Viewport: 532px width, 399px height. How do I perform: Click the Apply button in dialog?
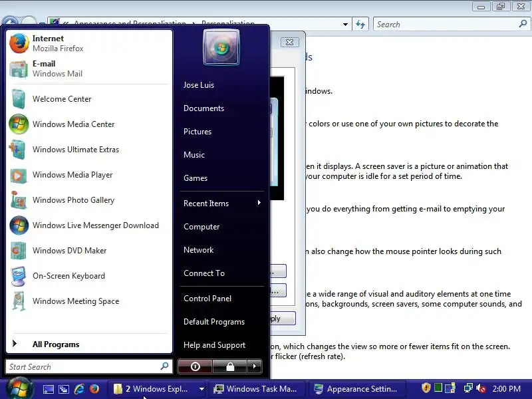click(x=283, y=319)
